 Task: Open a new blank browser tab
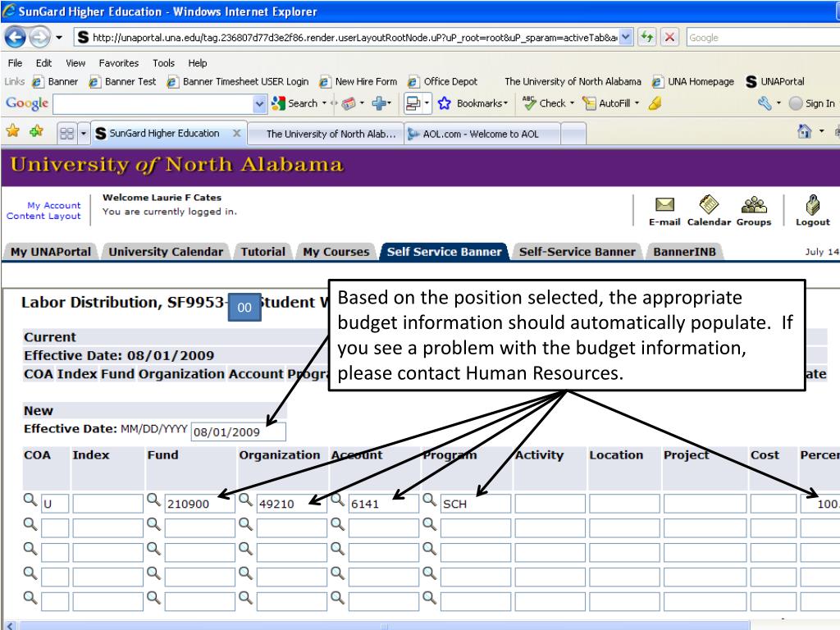[573, 134]
